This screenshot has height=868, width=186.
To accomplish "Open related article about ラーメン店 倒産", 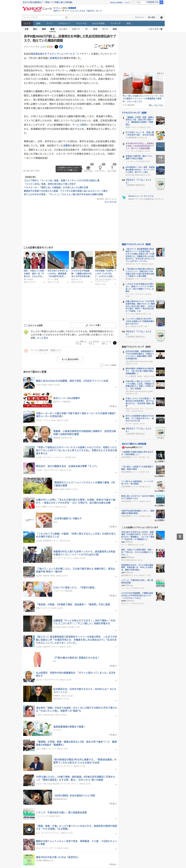I will point(61,181).
